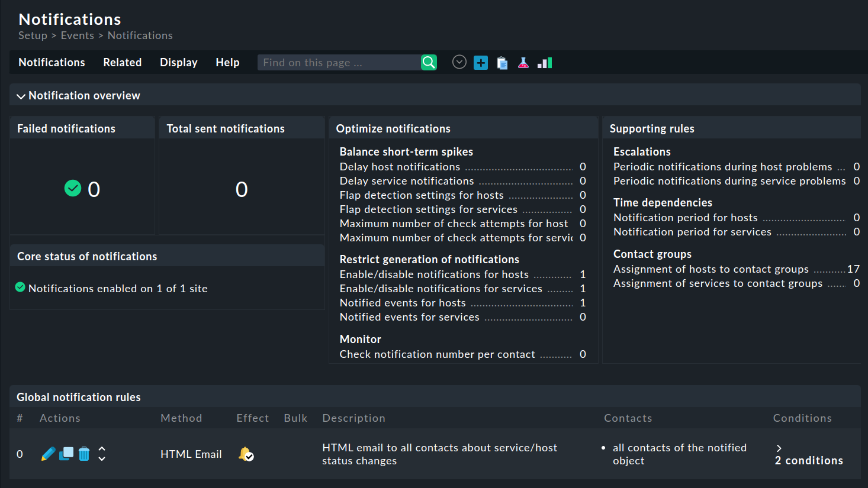
Task: Open Assignment of hosts to contact groups
Action: coord(711,269)
